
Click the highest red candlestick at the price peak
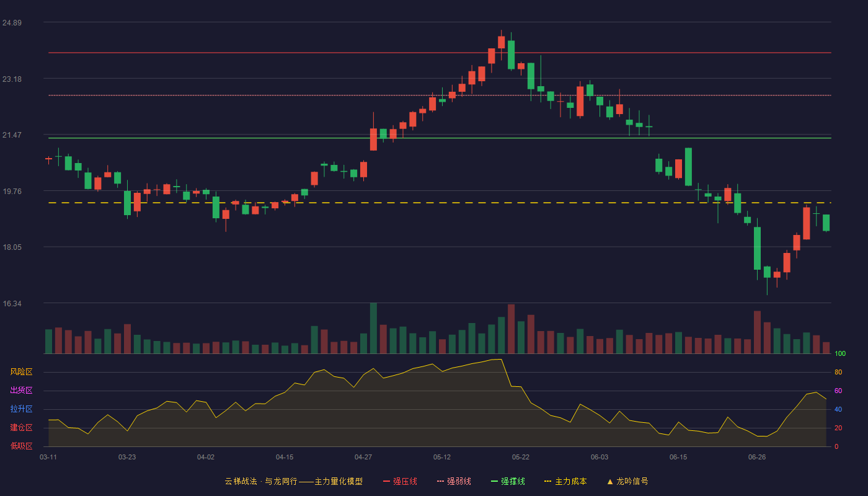(501, 42)
